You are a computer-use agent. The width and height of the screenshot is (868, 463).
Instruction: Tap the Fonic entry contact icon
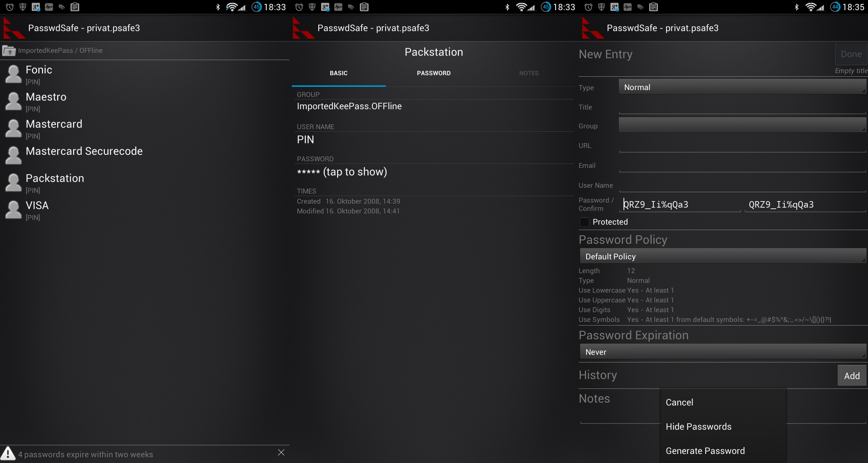point(13,74)
